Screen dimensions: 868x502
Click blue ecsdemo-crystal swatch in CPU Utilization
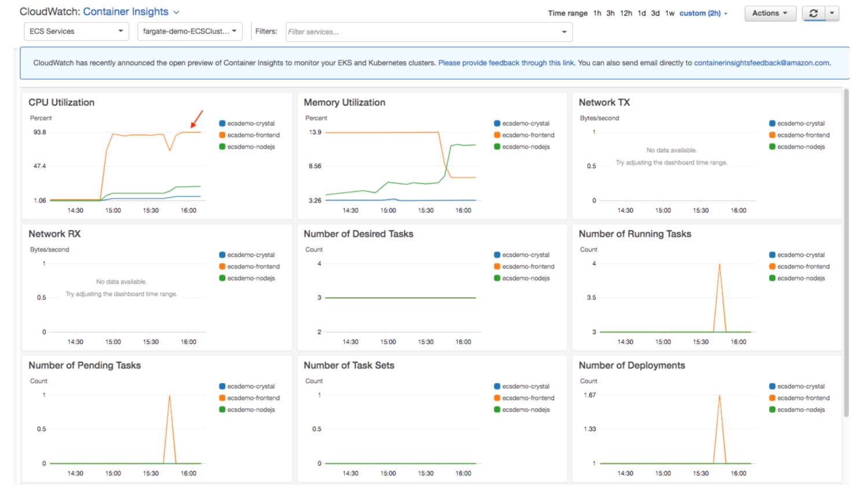pyautogui.click(x=222, y=123)
